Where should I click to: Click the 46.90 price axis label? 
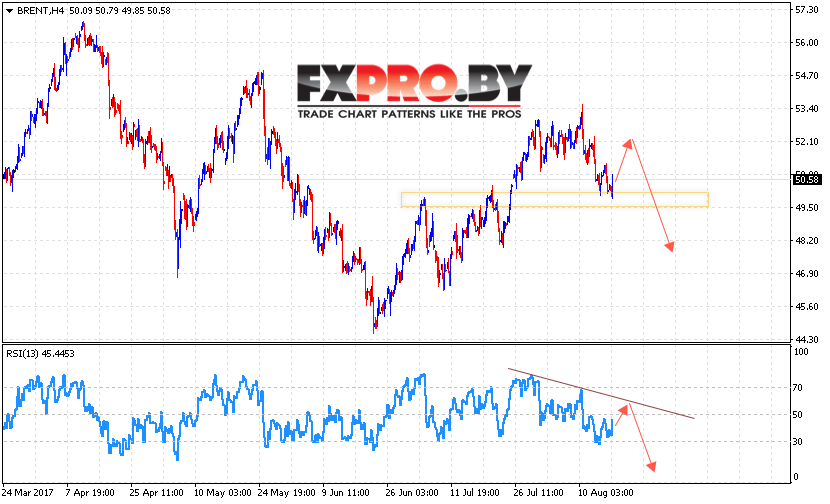[807, 274]
